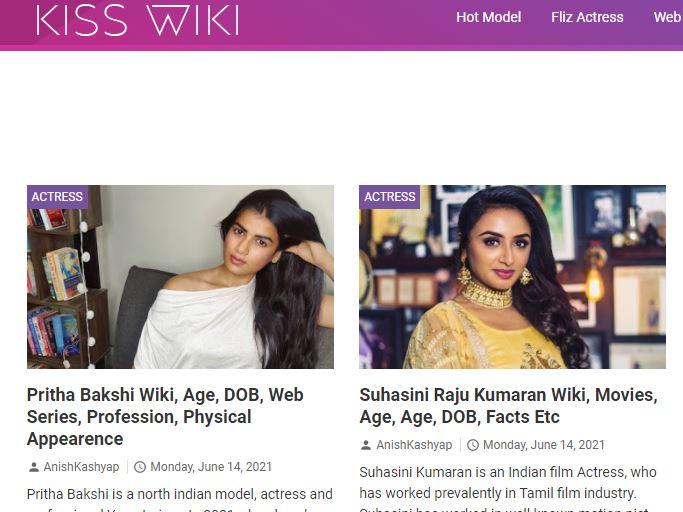Select the partially visible Web menu item
683x512 pixels.
tap(668, 17)
